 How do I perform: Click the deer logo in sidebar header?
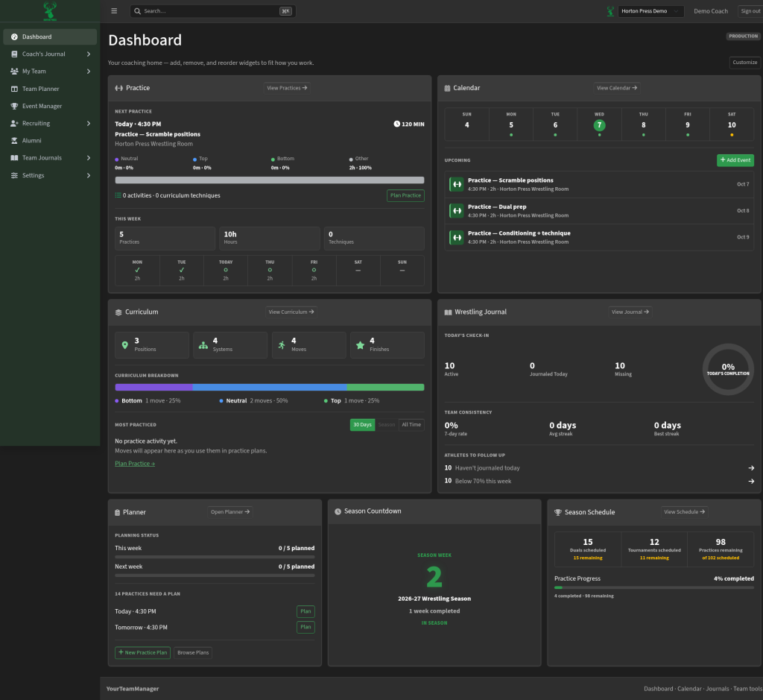click(x=50, y=10)
